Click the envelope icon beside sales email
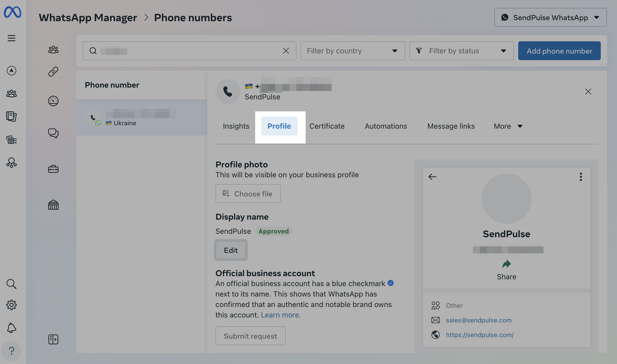The height and width of the screenshot is (364, 617). pos(436,320)
